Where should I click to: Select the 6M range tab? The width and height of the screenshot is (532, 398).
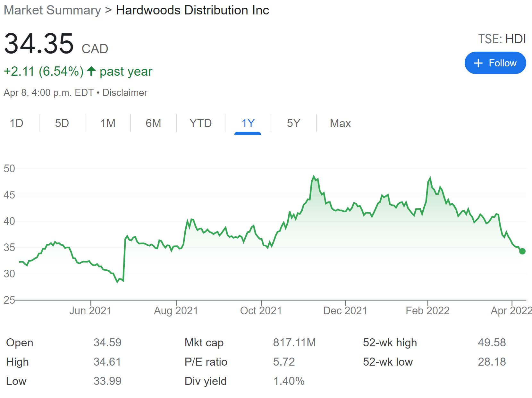pos(153,123)
